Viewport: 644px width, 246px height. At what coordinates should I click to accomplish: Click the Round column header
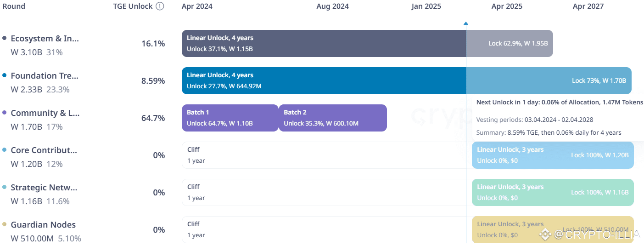pyautogui.click(x=14, y=6)
